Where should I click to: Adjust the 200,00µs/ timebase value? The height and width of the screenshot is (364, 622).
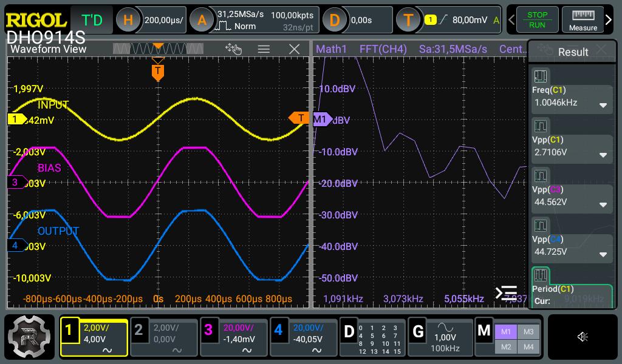(x=163, y=20)
